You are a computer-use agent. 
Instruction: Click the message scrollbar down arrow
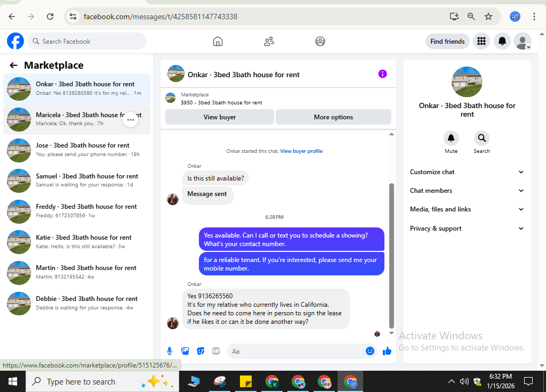tap(391, 333)
